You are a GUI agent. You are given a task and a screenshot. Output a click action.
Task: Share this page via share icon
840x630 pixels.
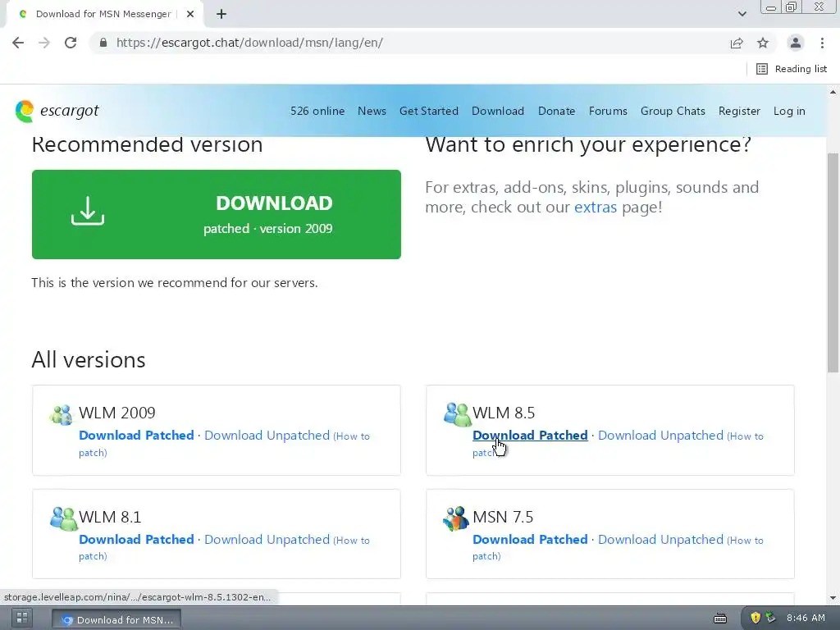tap(737, 43)
